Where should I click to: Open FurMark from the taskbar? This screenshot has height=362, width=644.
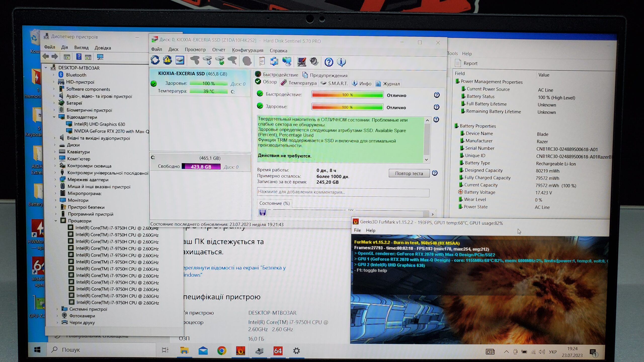pyautogui.click(x=240, y=351)
